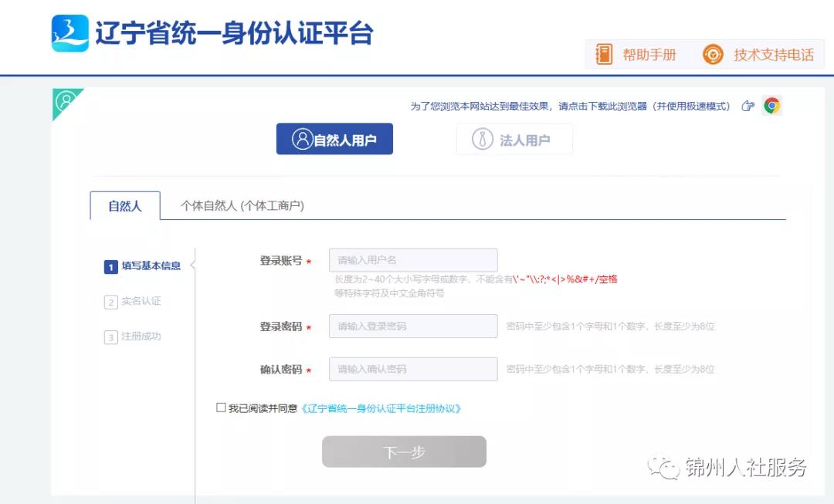Open the 辽宁省统一身份认证平台注册协议 link
This screenshot has width=834, height=504.
[x=381, y=408]
